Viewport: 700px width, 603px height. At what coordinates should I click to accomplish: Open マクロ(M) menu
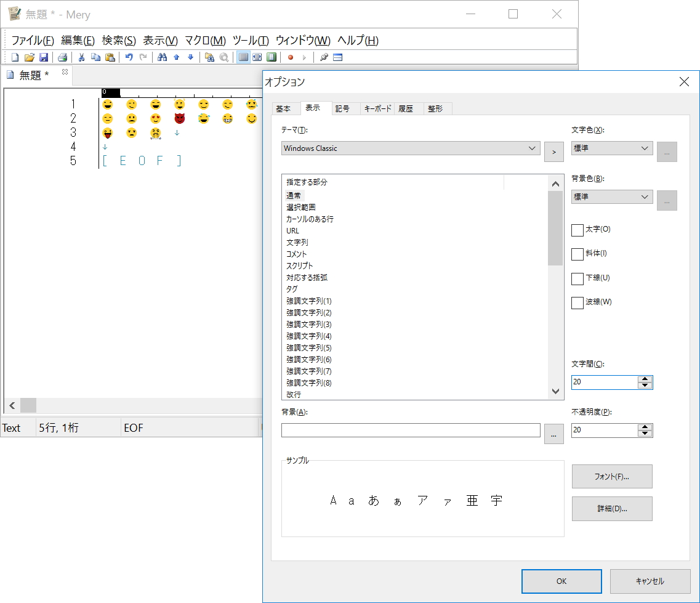point(206,41)
